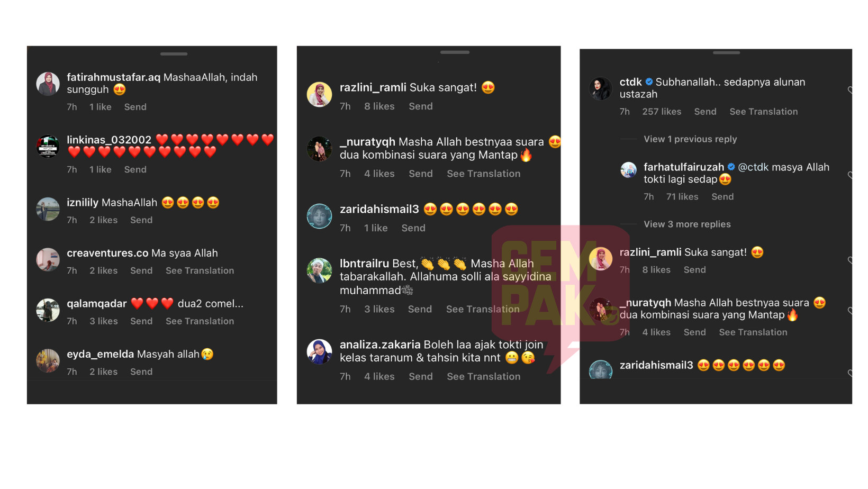Send eyda_emelda's comment

coord(141,372)
